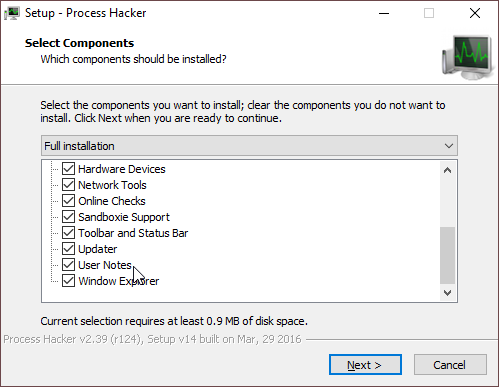Image resolution: width=499 pixels, height=387 pixels.
Task: Deselect the Updater component
Action: pos(68,249)
